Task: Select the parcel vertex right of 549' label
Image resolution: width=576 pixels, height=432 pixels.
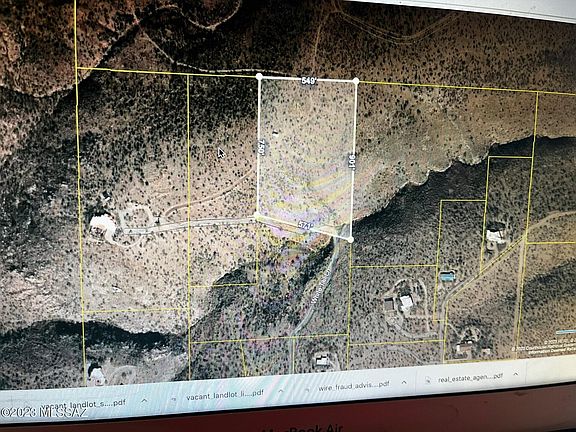Action: coord(356,81)
